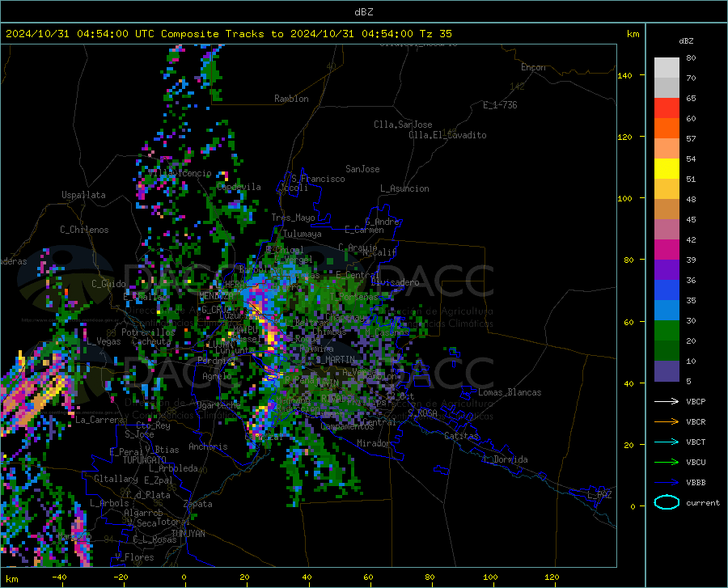The height and width of the screenshot is (588, 728).
Task: Select the bright green 20 dBZ swatch
Action: [x=667, y=331]
